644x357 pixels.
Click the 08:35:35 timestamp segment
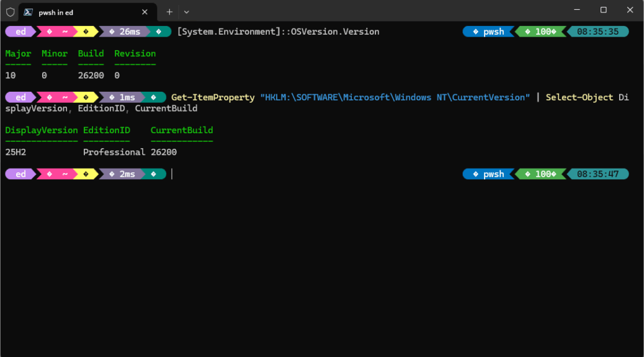(598, 32)
